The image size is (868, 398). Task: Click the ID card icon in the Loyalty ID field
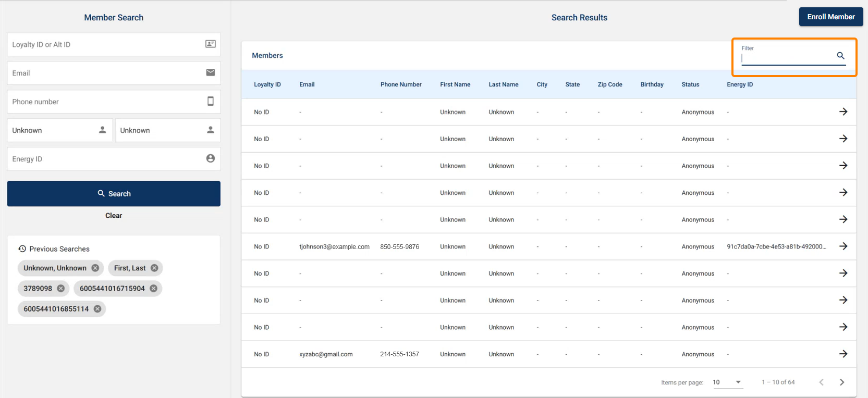tap(210, 44)
